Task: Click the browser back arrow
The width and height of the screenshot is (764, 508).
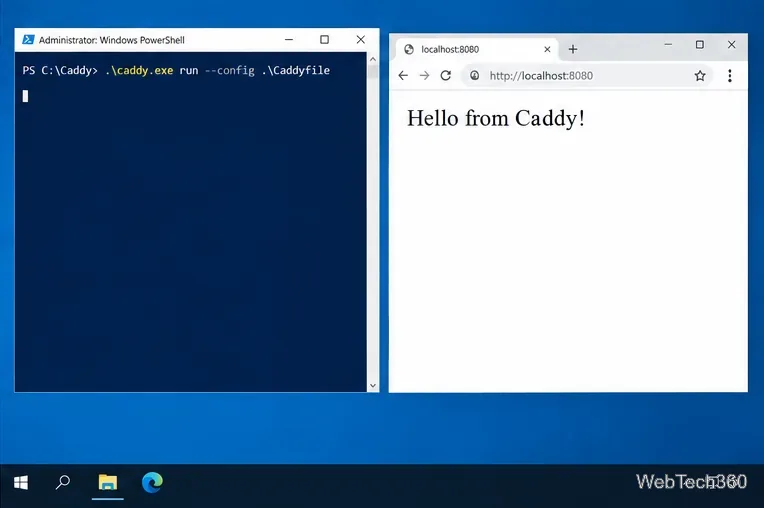Action: pos(403,75)
